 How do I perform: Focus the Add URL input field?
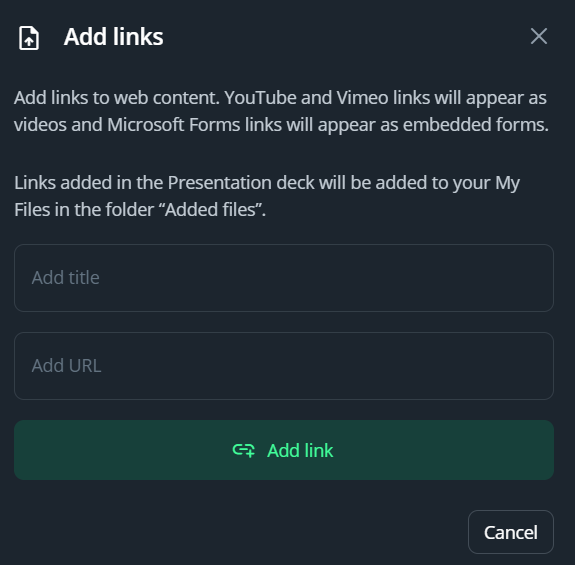point(284,366)
